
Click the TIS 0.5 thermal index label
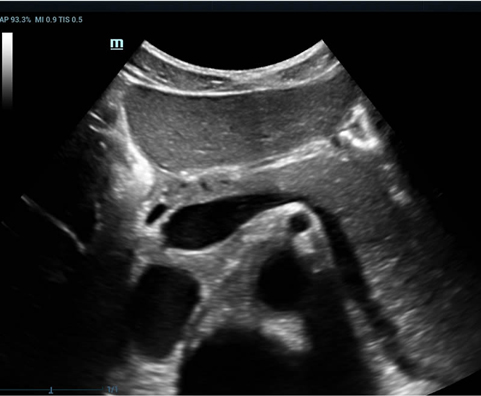[71, 20]
